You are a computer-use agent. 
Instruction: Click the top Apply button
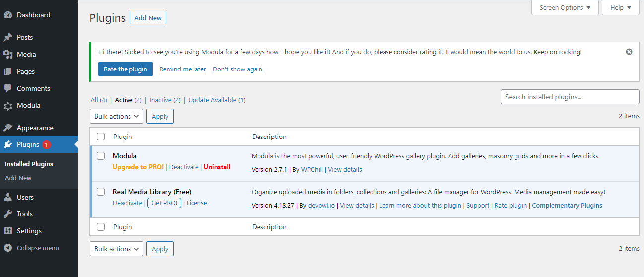160,116
